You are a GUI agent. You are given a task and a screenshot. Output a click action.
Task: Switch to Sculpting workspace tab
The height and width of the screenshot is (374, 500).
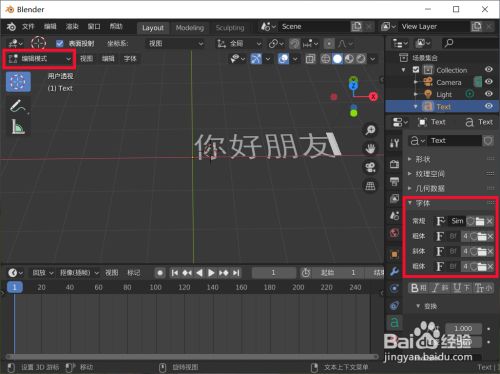coord(230,28)
